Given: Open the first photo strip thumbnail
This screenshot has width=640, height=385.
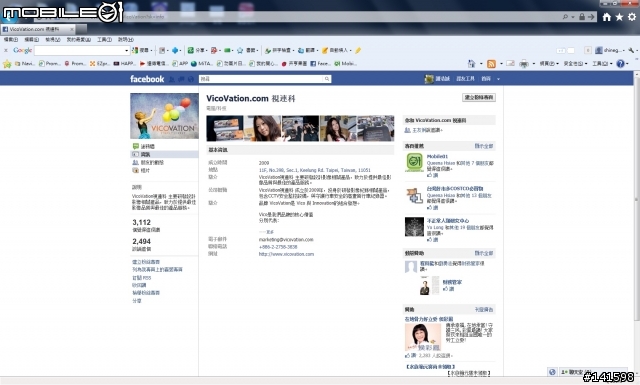Looking at the screenshot, I should 225,128.
